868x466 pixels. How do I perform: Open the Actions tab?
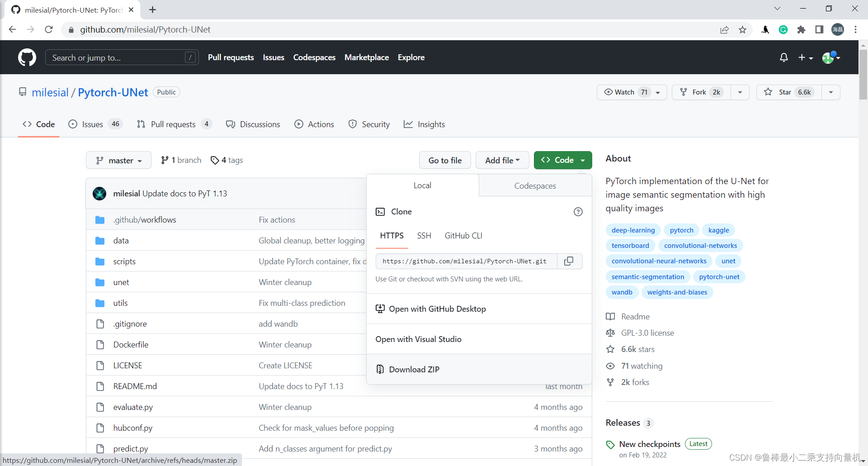coord(314,124)
